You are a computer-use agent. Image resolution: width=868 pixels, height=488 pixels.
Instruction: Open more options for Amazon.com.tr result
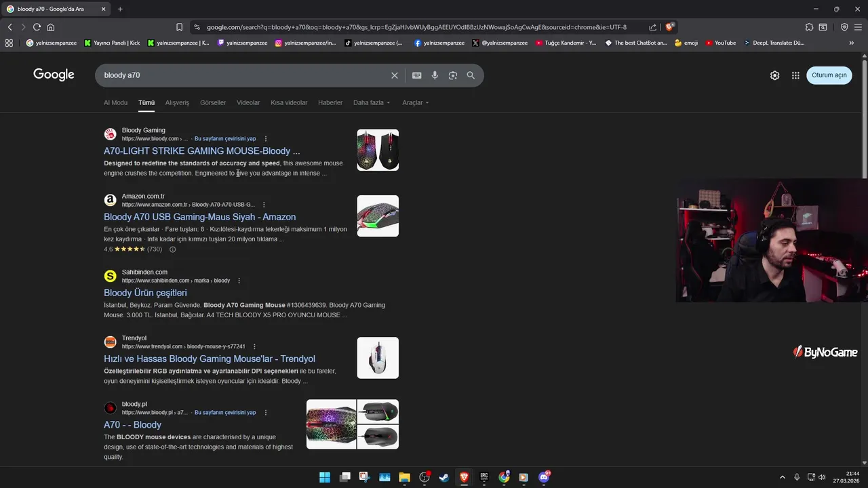264,205
